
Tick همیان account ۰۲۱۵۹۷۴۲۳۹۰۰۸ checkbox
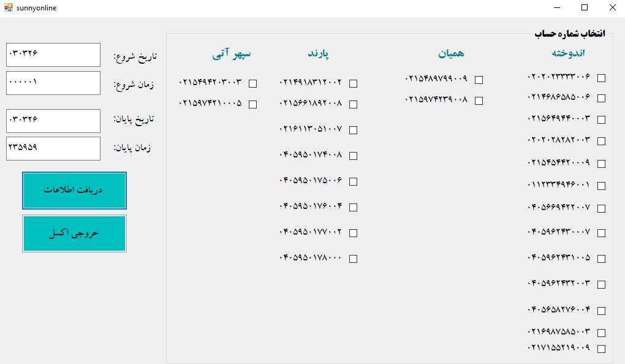coord(479,100)
